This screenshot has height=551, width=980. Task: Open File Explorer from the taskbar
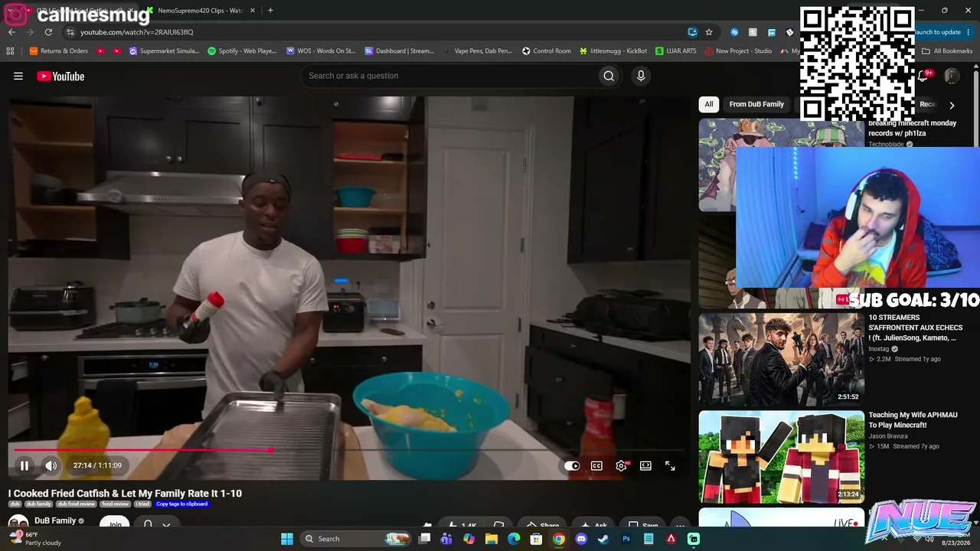(x=492, y=539)
